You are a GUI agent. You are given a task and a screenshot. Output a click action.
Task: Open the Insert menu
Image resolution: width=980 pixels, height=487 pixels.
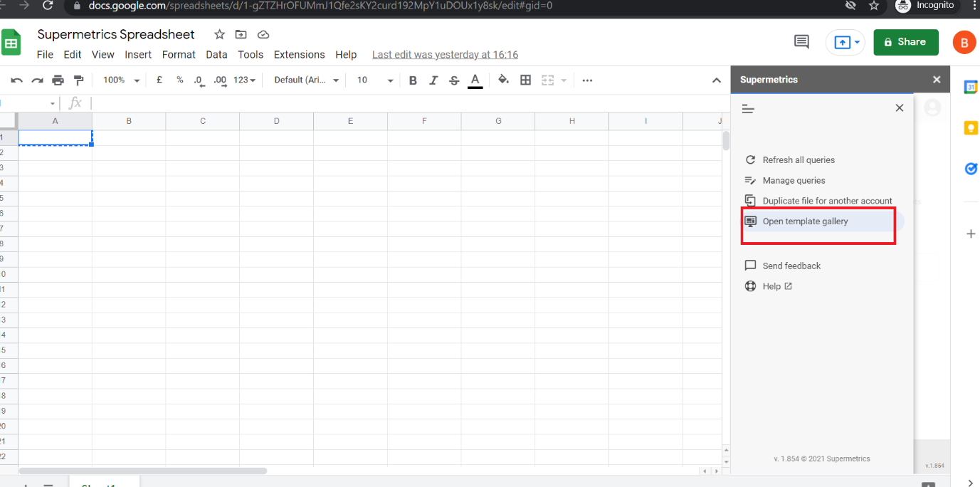[138, 55]
